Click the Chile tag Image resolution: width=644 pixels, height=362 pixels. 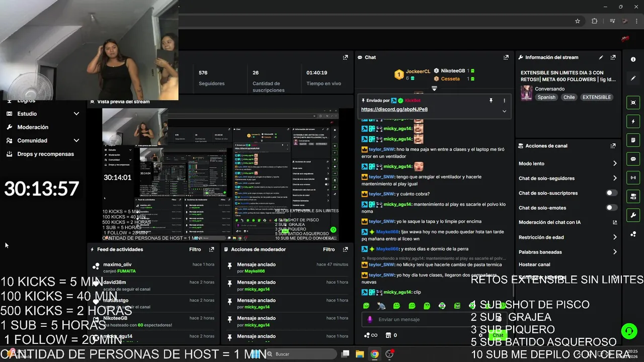click(x=569, y=97)
